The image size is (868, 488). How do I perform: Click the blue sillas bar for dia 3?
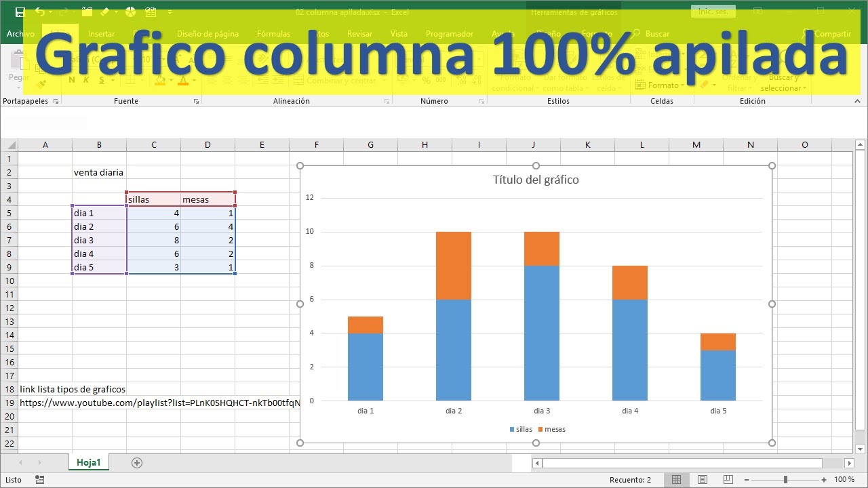[542, 333]
